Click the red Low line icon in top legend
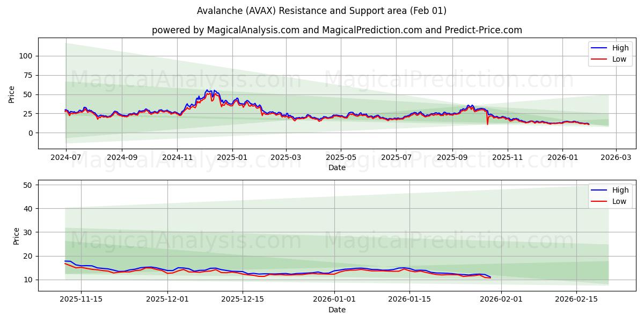Screen dimensions: 644x322 600,59
